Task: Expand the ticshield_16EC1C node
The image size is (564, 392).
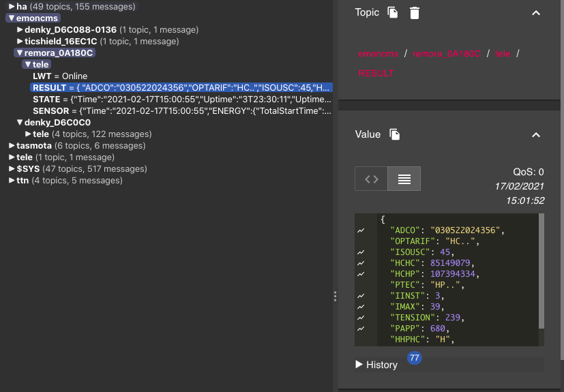Action: [x=20, y=42]
